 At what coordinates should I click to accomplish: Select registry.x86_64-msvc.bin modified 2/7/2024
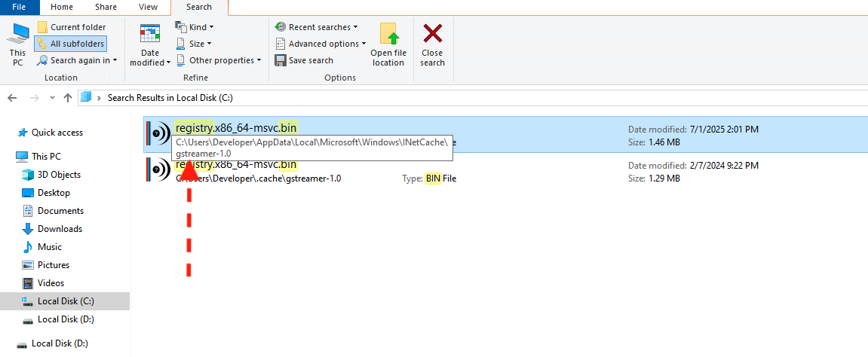click(505, 169)
